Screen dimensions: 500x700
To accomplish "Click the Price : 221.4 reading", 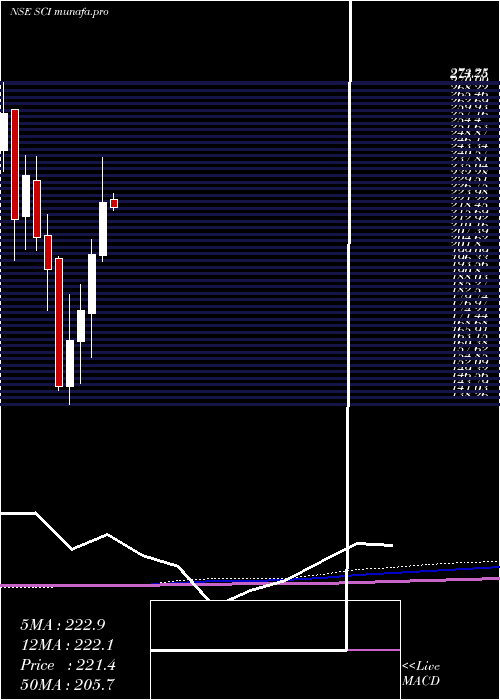I will click(x=68, y=665).
